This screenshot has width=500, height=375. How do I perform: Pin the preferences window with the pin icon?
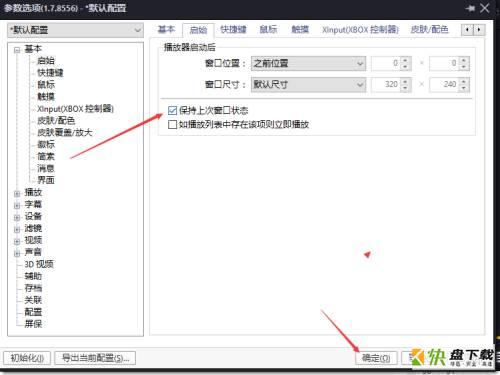[471, 8]
